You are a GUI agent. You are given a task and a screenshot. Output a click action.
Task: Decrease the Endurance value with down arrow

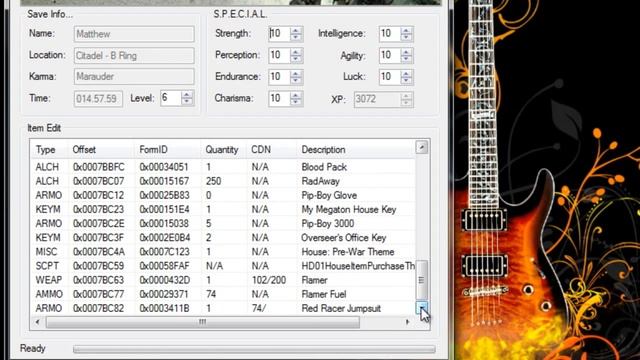[x=296, y=80]
